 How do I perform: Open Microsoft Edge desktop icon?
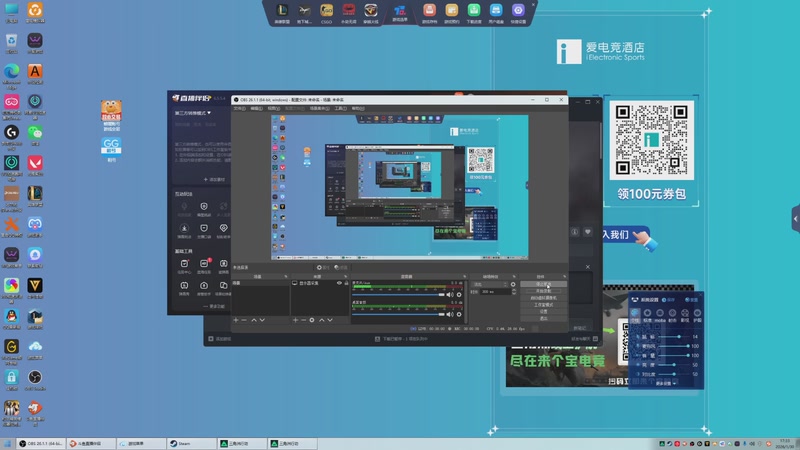(11, 71)
